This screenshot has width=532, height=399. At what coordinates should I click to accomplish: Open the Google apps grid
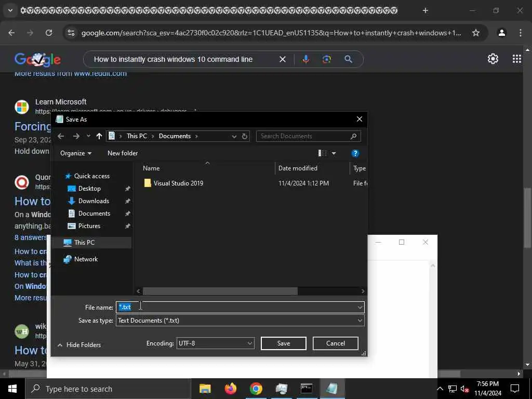(516, 59)
